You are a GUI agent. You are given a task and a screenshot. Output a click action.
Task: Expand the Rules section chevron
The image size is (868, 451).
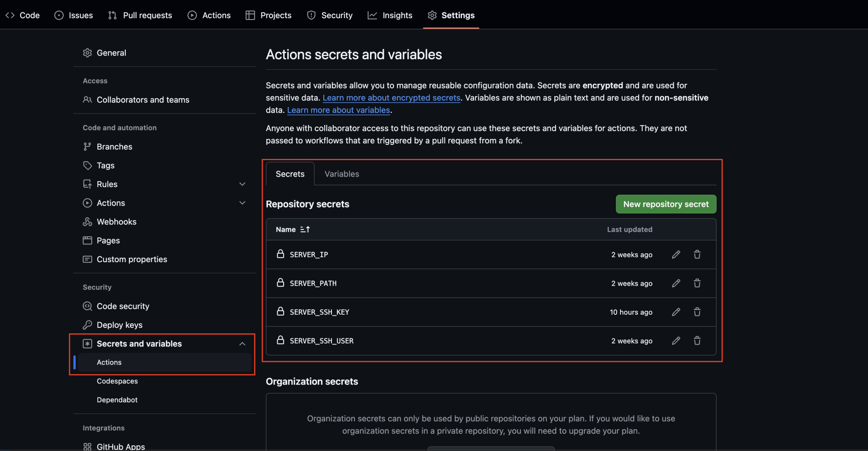click(242, 184)
